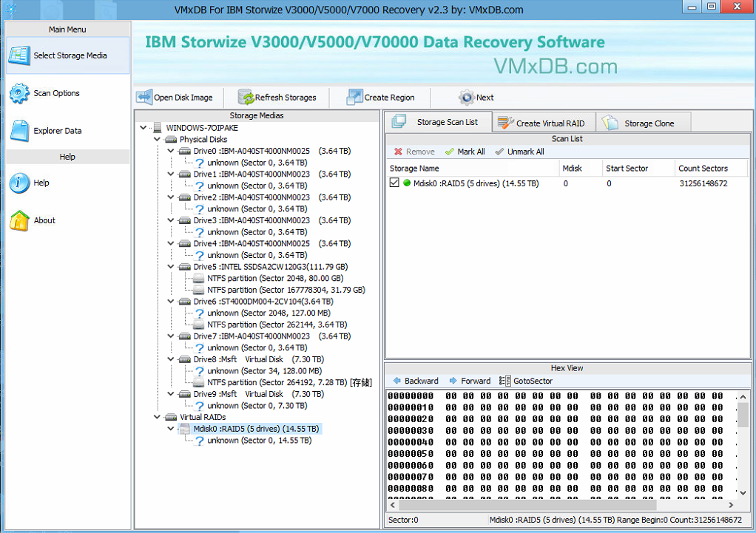Click the grey Unmark All checkmark icon

(x=499, y=152)
